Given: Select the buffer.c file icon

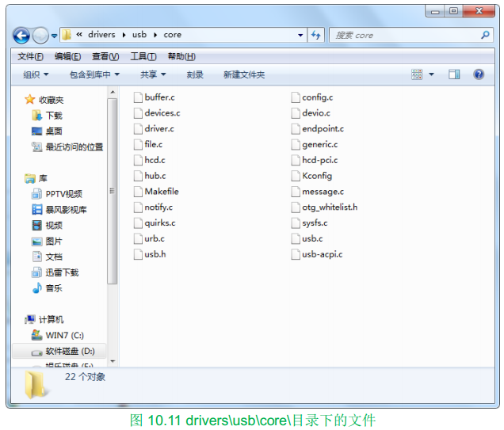Looking at the screenshot, I should pyautogui.click(x=138, y=97).
